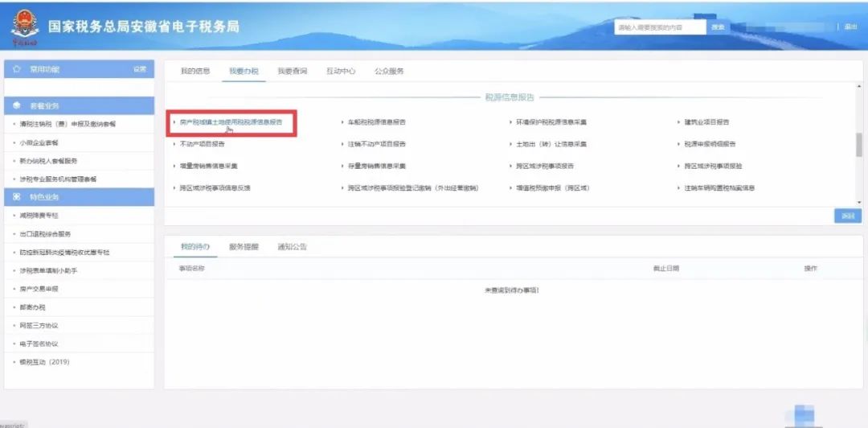
Task: Click the 常用功能 section header
Action: [79, 69]
